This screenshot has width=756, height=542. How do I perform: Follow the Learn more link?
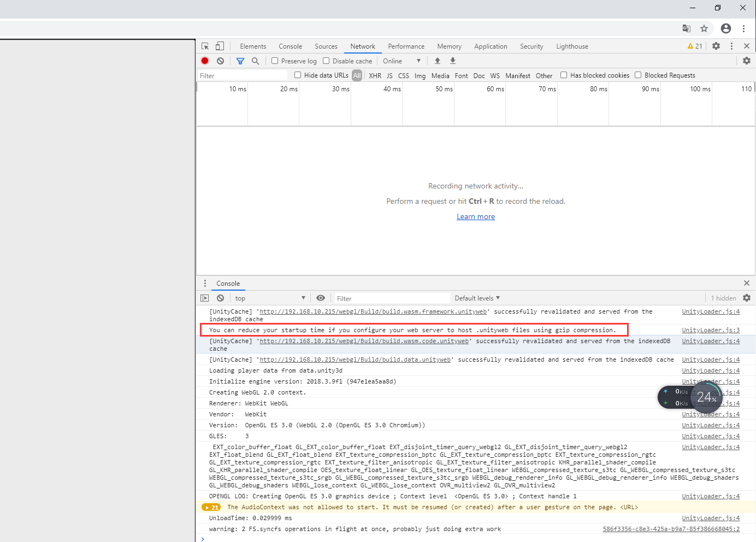[x=476, y=217]
